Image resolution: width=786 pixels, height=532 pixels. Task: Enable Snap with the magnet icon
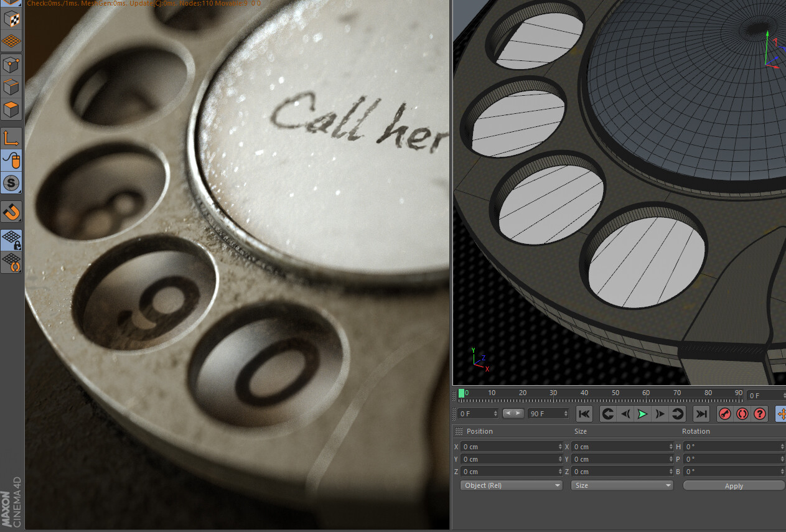coord(12,212)
